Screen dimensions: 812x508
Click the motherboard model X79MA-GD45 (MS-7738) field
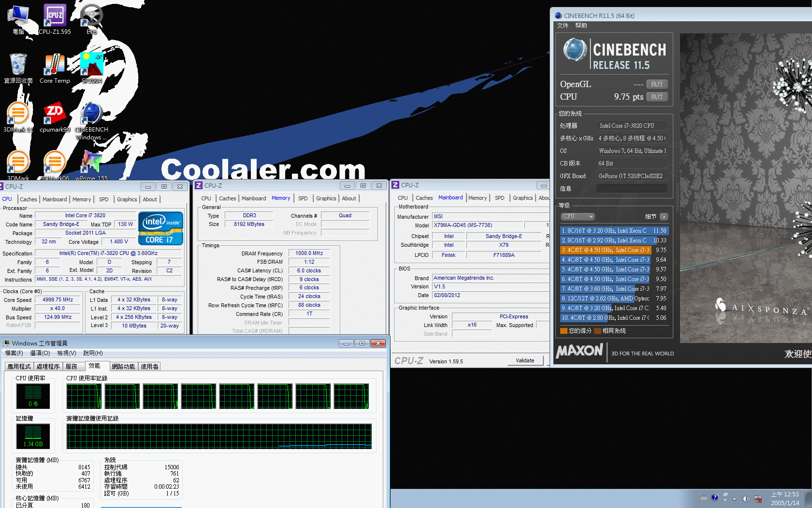click(x=478, y=225)
